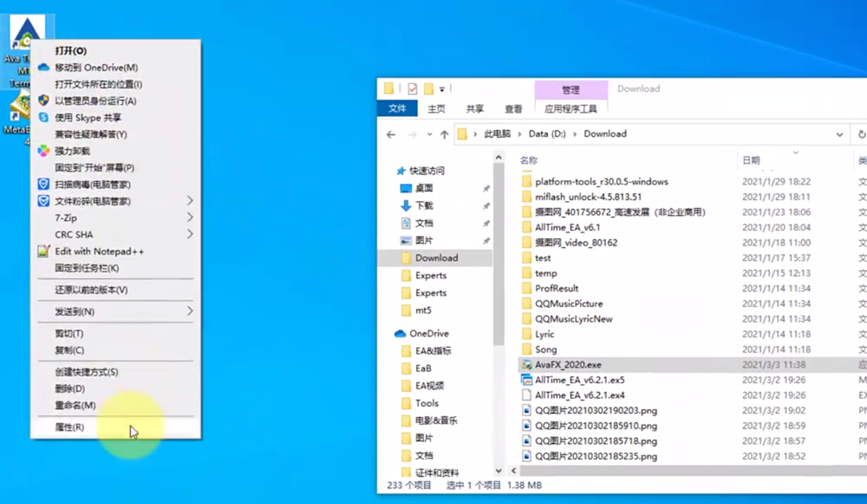Click the OneDrive cloud icon in navigation pane
The width and height of the screenshot is (867, 504).
400,333
